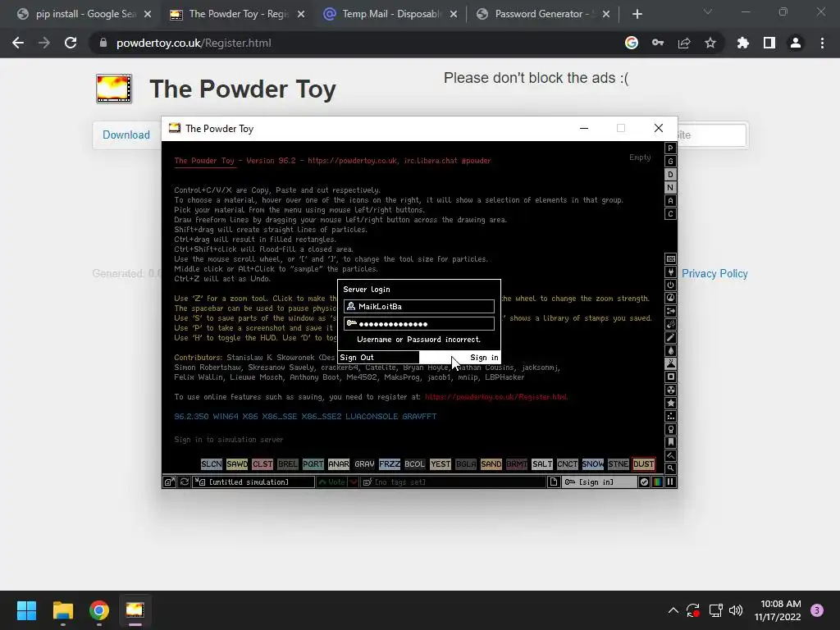Click the Download link on the webpage
The image size is (840, 630).
click(126, 135)
